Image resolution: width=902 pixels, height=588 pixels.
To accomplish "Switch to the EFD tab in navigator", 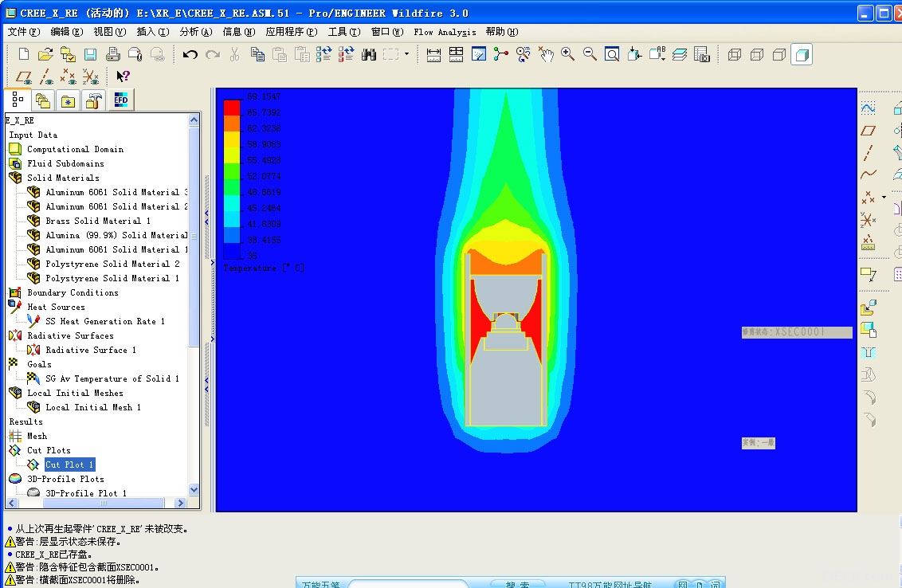I will [x=121, y=100].
